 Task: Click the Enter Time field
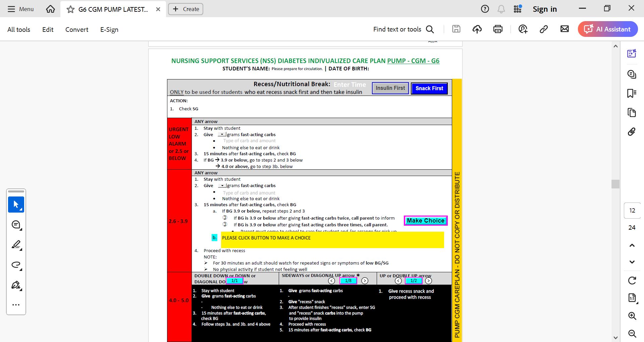click(350, 85)
